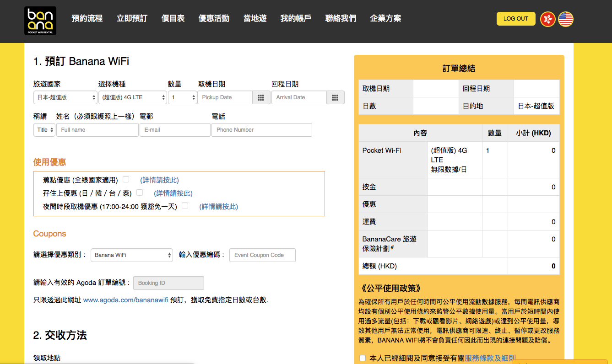Open 詳情請按此 link for 蕉點優惠
612x364 pixels.
pos(159,180)
